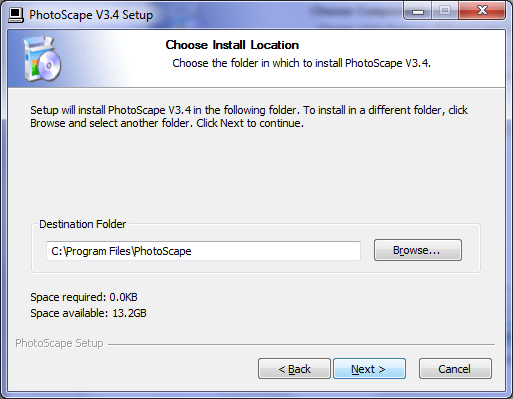The height and width of the screenshot is (399, 513).
Task: Continue with the Next > button
Action: (x=369, y=369)
